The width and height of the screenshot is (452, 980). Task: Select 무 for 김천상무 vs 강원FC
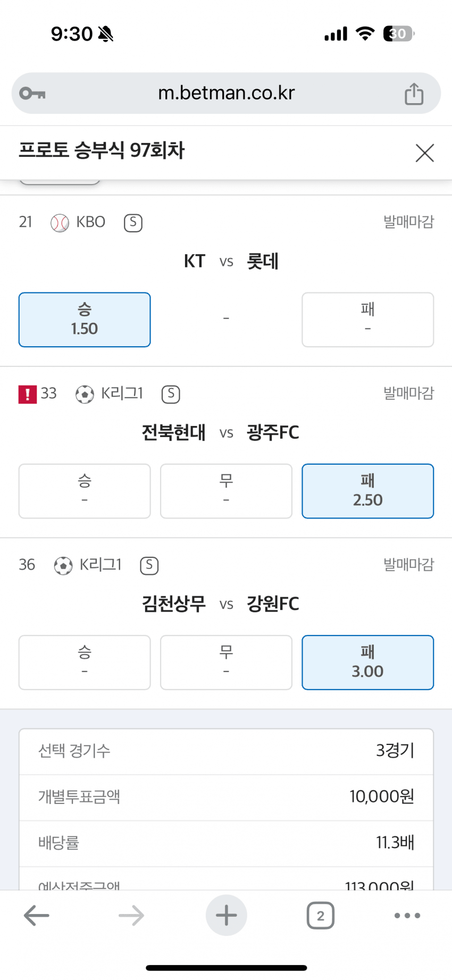coord(226,662)
